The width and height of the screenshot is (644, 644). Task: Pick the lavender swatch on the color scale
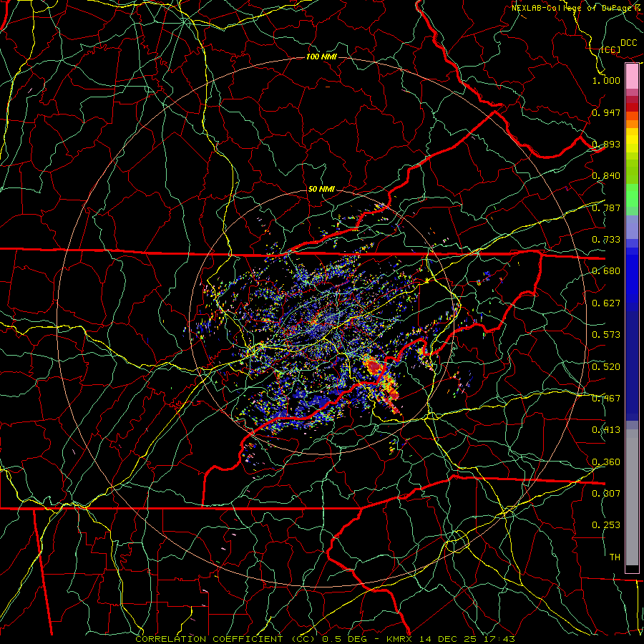pos(632,227)
